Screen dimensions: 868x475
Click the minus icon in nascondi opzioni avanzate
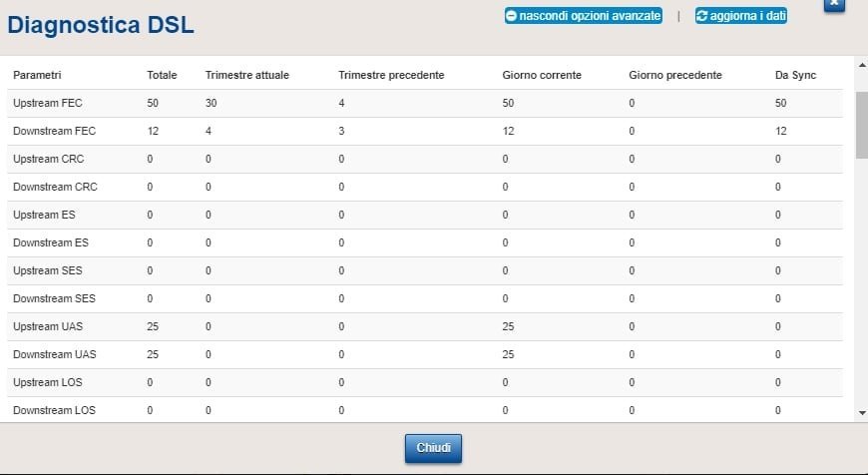pyautogui.click(x=511, y=16)
